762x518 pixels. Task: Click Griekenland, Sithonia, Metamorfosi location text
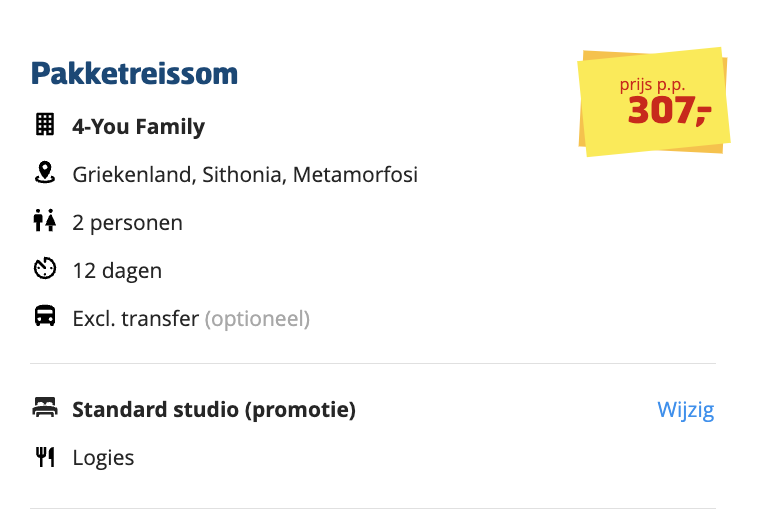pos(245,175)
